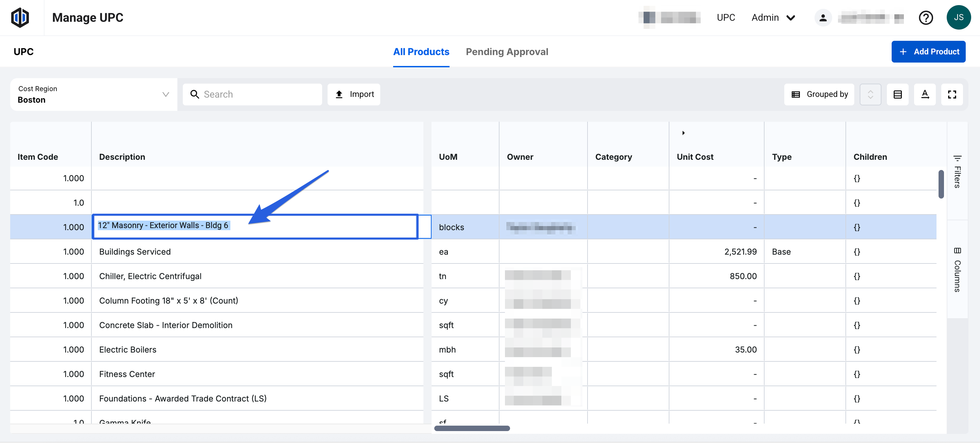The image size is (980, 444).
Task: Click the app logo icon
Action: click(20, 17)
